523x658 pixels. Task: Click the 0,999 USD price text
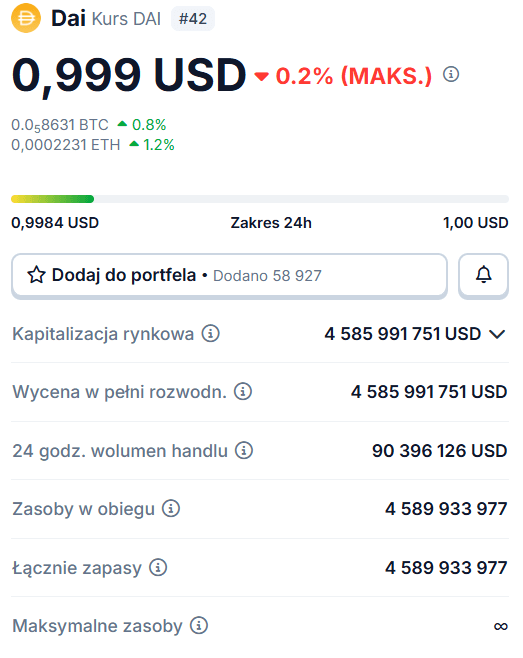[x=129, y=76]
